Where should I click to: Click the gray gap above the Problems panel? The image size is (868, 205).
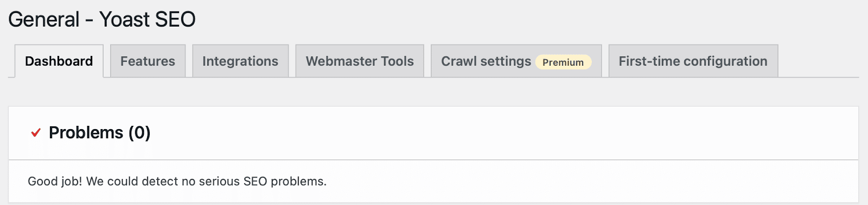click(433, 92)
